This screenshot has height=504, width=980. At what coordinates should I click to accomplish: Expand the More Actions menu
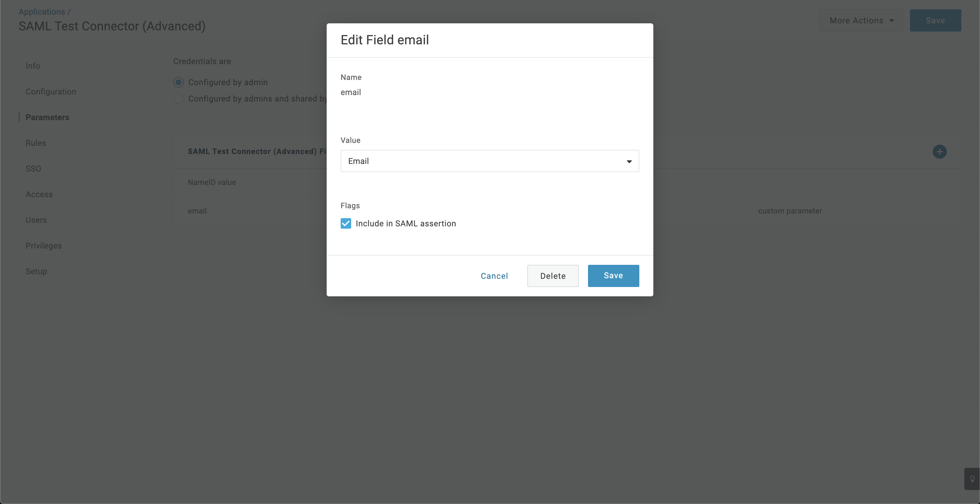[x=861, y=20]
